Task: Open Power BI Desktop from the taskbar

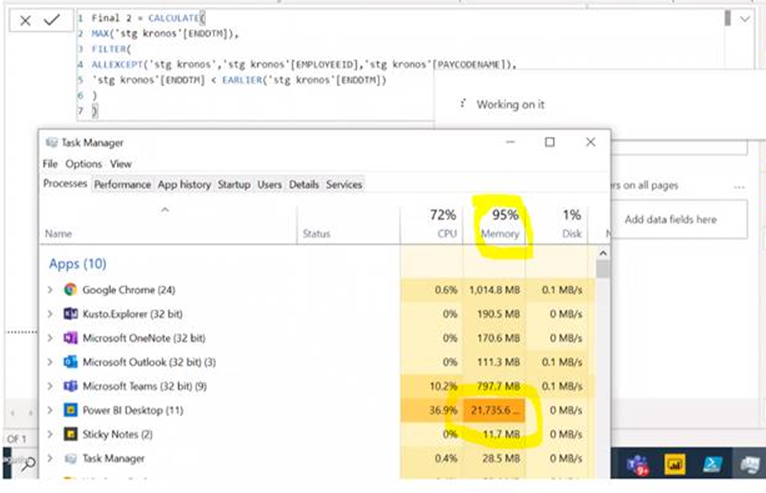Action: pyautogui.click(x=675, y=464)
